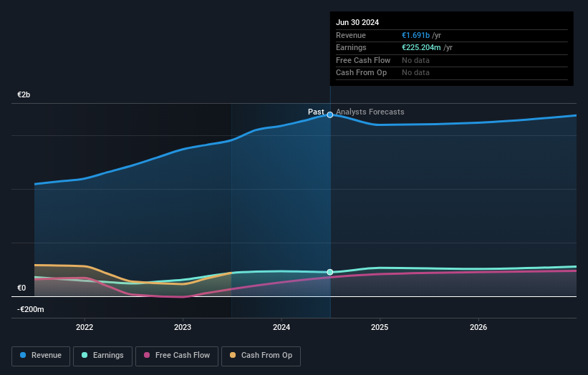This screenshot has width=588, height=375.
Task: Click the pink Free Cash Flow legend dot
Action: point(147,355)
